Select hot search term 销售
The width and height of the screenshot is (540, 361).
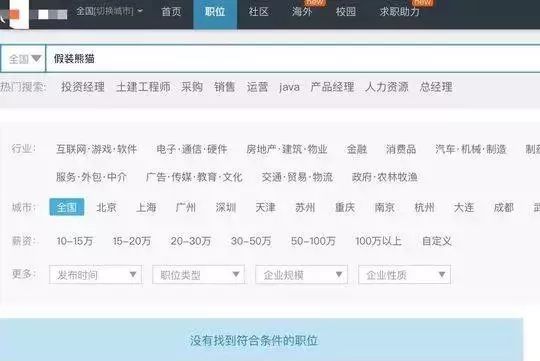click(x=225, y=87)
